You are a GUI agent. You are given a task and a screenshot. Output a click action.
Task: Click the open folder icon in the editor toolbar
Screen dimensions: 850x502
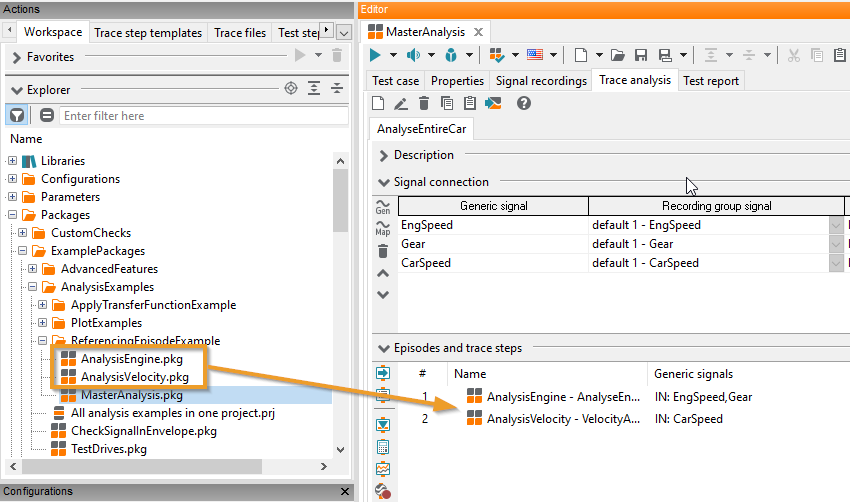click(618, 55)
